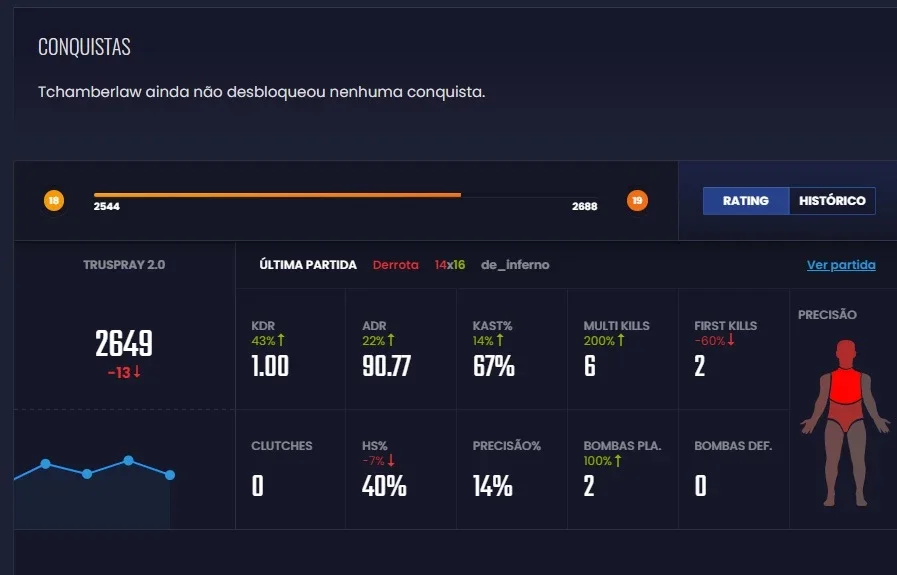Click the de_inferno map name

[x=515, y=265]
